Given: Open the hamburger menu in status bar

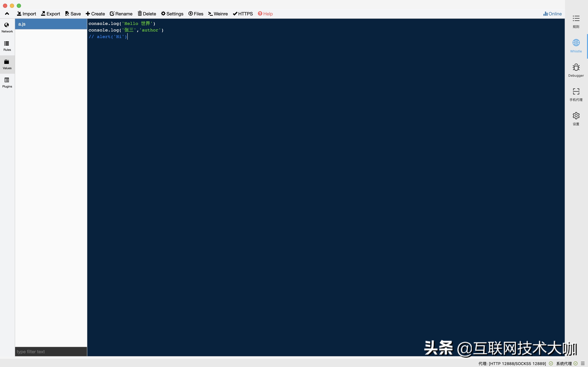Looking at the screenshot, I should point(583,363).
